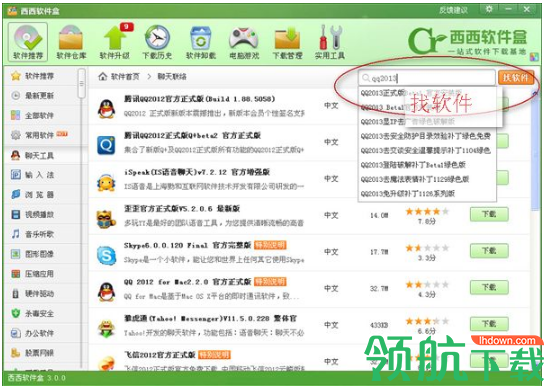Choose suggestion QQ2013去艾读安全温馨提示补丁
The width and height of the screenshot is (544, 388).
(426, 150)
